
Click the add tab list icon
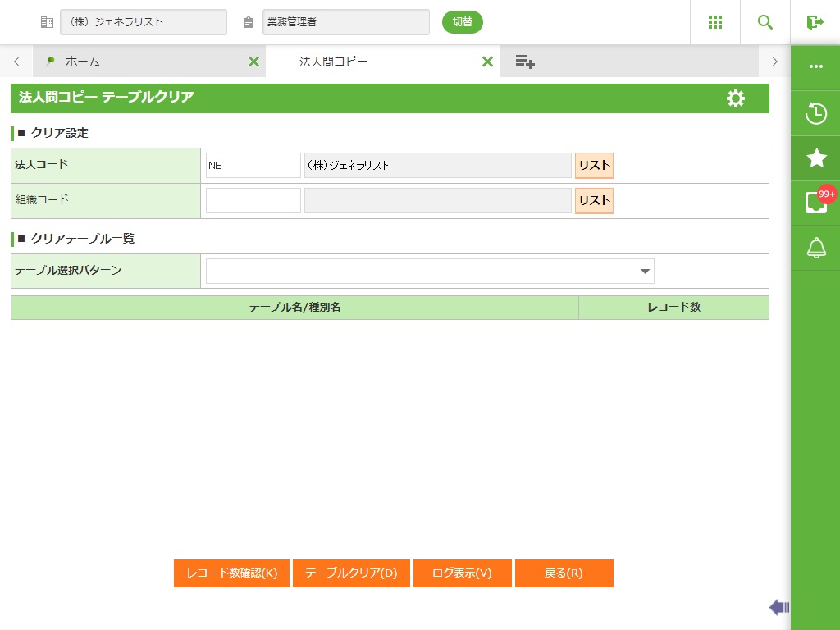pos(525,62)
